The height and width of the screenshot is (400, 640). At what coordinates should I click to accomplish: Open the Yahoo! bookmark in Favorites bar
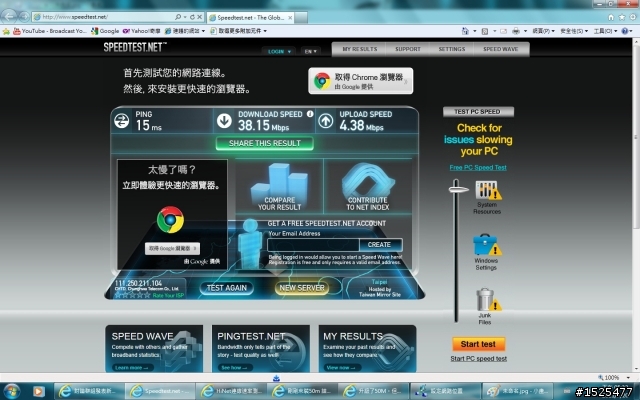pyautogui.click(x=142, y=31)
